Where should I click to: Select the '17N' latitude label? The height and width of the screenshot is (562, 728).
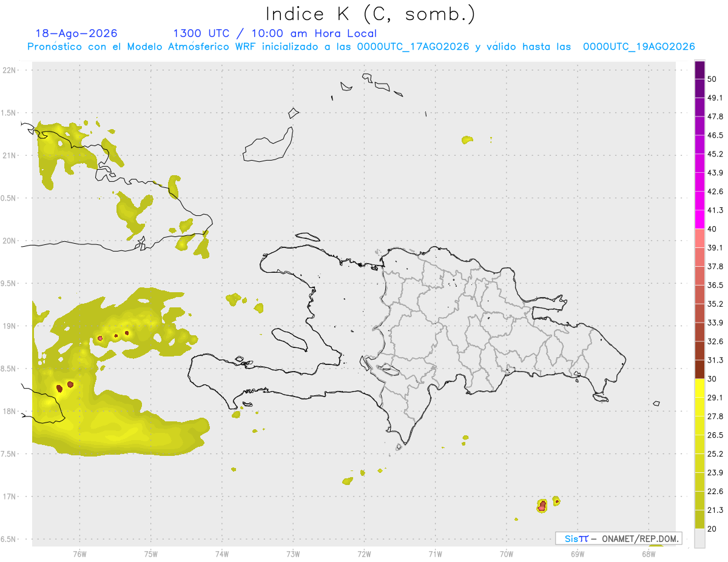click(x=10, y=497)
